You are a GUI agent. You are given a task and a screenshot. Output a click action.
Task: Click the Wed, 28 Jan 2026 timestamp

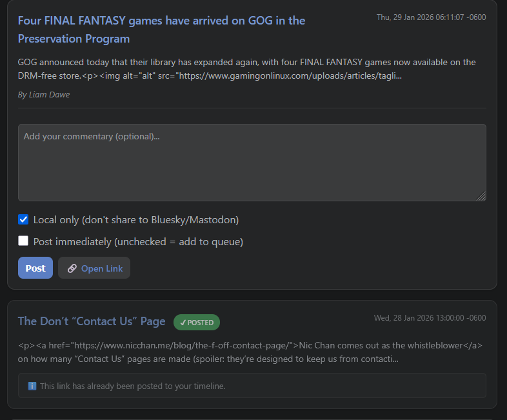point(430,318)
